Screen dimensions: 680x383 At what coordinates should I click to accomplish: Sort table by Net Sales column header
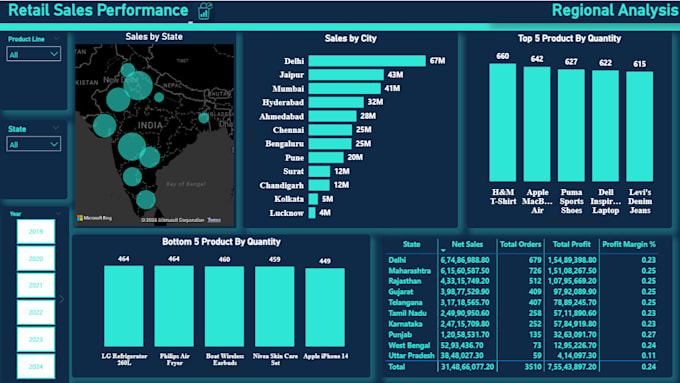pos(467,244)
